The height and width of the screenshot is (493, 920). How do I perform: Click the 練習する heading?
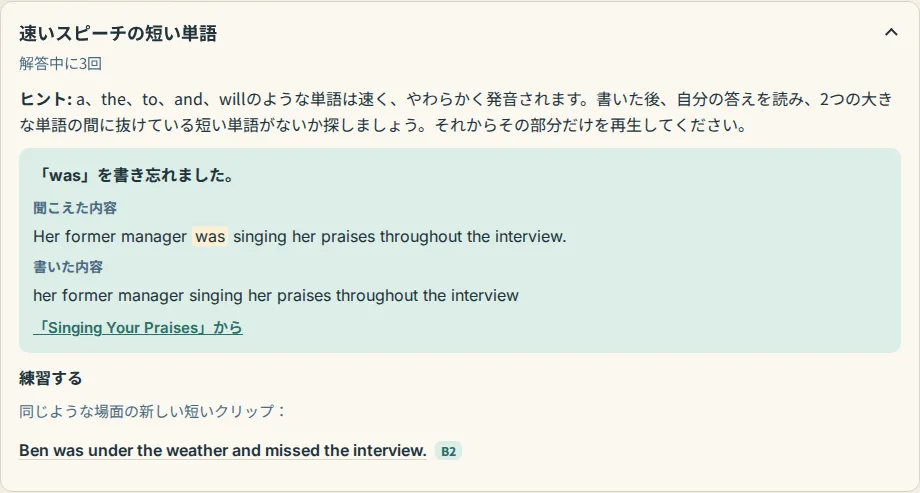[x=50, y=378]
